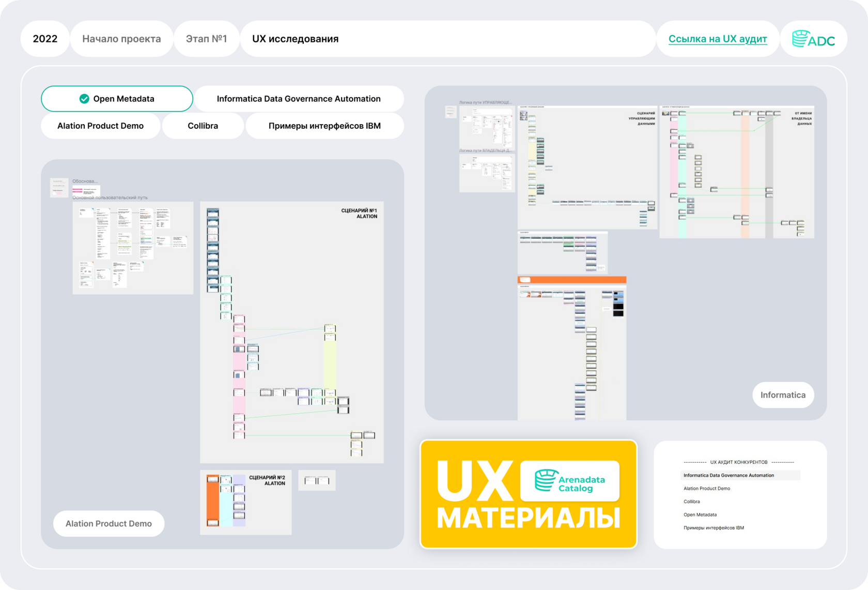Image resolution: width=868 pixels, height=590 pixels.
Task: Click the UX исследования header field
Action: pos(448,39)
